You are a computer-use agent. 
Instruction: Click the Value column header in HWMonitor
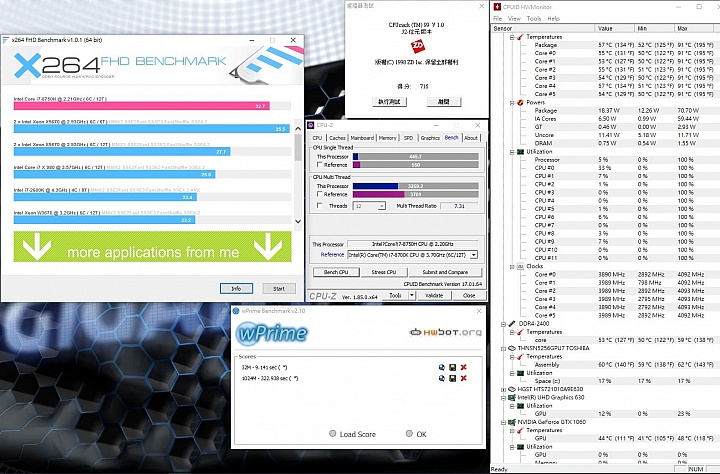[615, 28]
